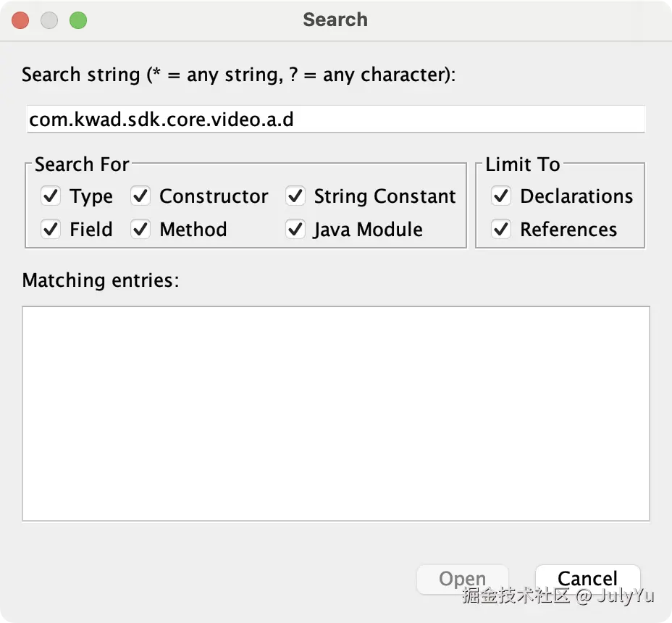Click inside the Matching entries list
The height and width of the screenshot is (623, 672).
pos(335,413)
